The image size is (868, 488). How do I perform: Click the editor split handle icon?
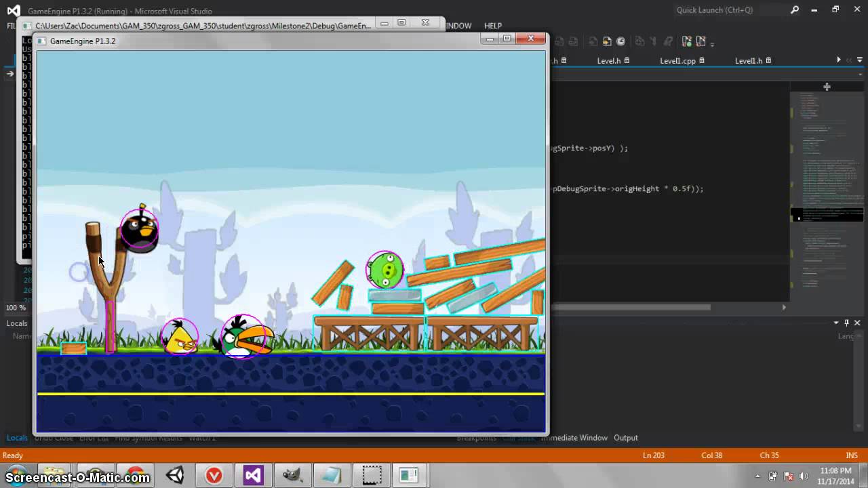pos(827,87)
